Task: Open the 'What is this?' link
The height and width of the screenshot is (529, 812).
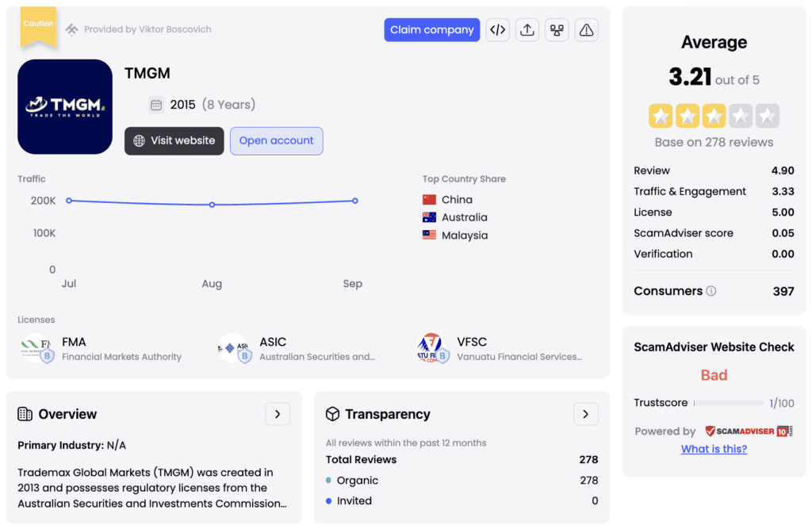Action: [714, 449]
